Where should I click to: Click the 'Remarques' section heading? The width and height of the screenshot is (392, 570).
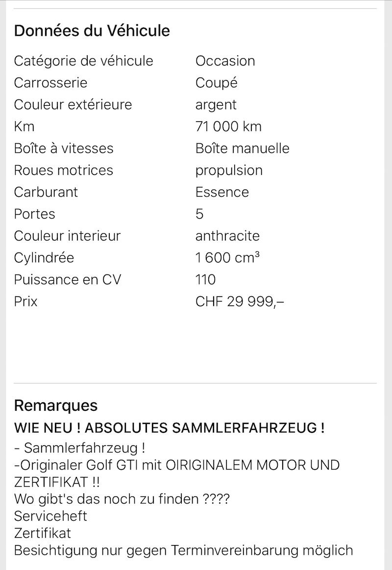coord(55,406)
